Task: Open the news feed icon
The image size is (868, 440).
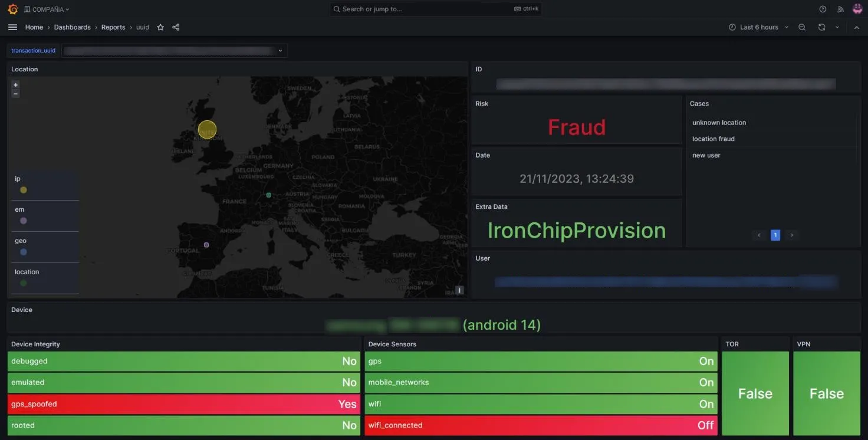Action: click(x=840, y=9)
